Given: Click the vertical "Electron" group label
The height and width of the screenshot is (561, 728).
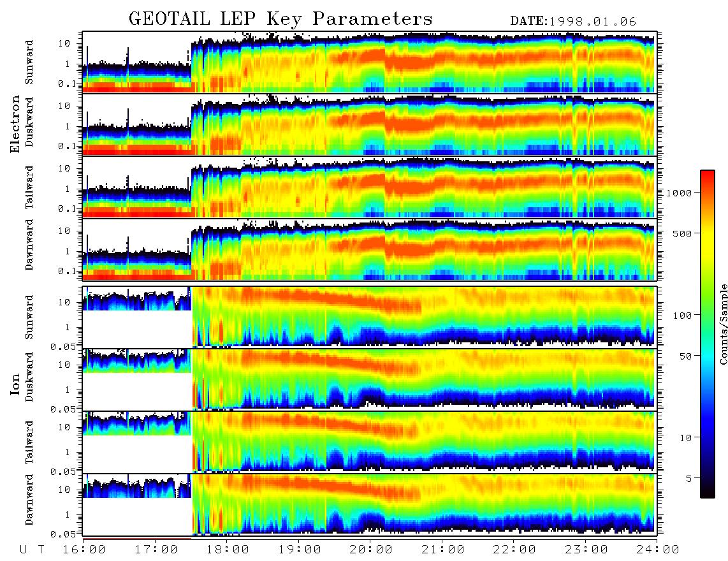Looking at the screenshot, I should [15, 124].
